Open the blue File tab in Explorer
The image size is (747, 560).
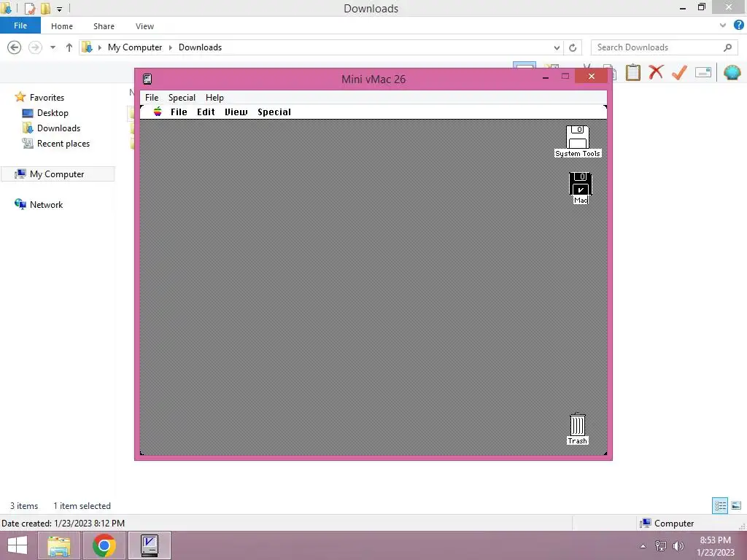(20, 26)
